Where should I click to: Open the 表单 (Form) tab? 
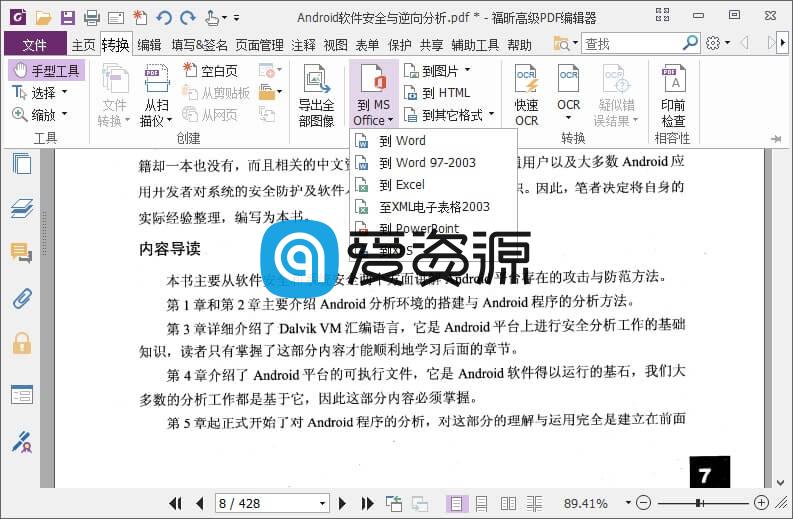[x=367, y=45]
